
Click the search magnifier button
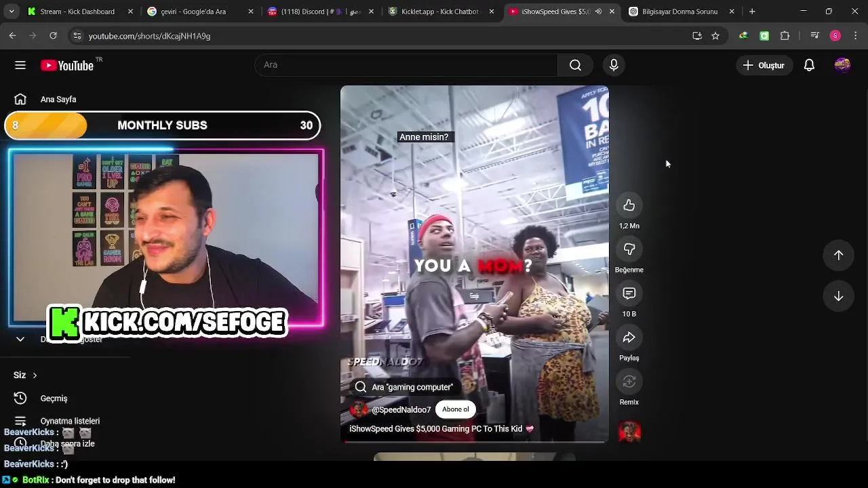coord(575,65)
